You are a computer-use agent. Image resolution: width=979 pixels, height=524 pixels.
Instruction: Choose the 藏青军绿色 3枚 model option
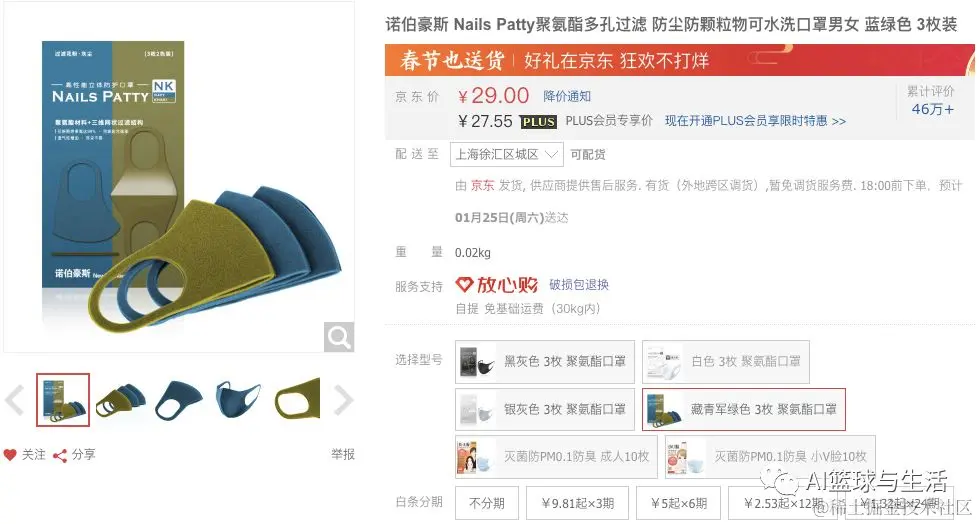(x=744, y=409)
